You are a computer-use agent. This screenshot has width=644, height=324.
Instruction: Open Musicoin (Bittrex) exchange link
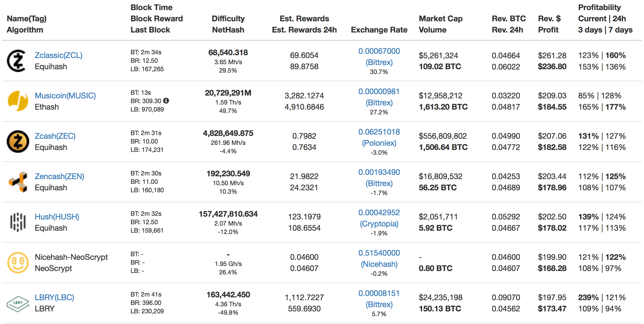tap(379, 103)
